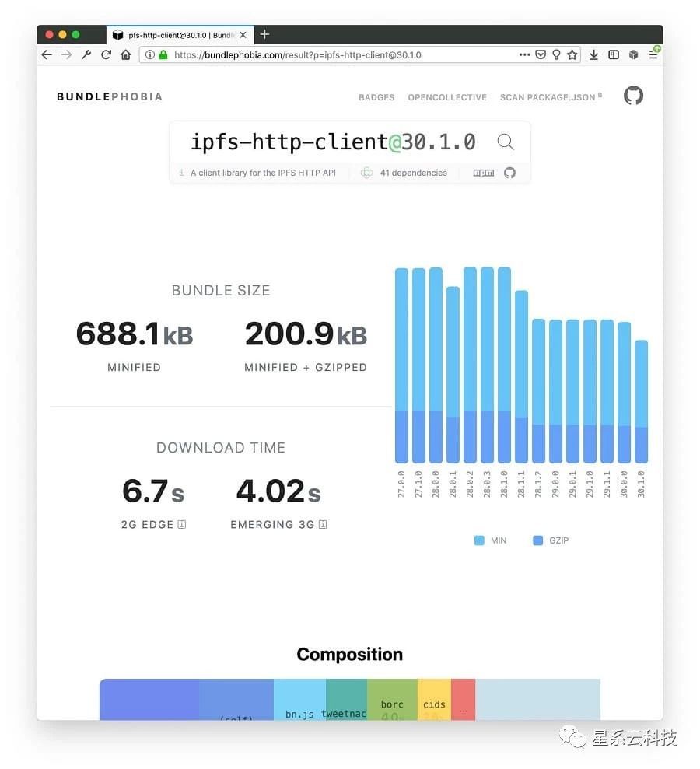
Task: Open GitHub icon in page header
Action: (x=633, y=95)
